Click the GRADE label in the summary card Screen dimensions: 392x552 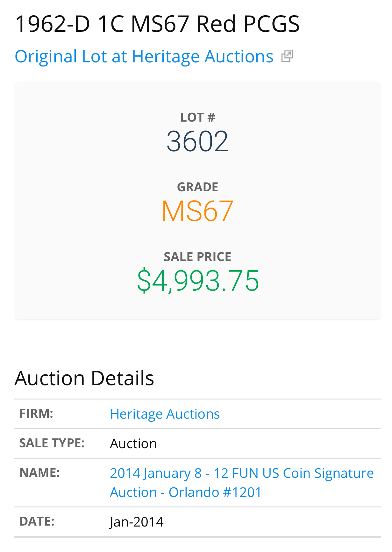[x=197, y=187]
